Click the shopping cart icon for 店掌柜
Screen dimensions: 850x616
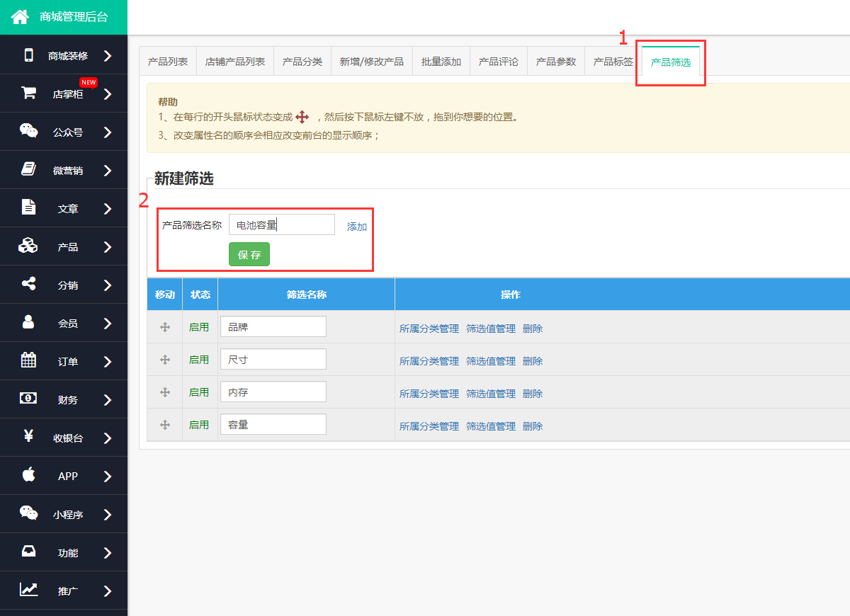[28, 93]
